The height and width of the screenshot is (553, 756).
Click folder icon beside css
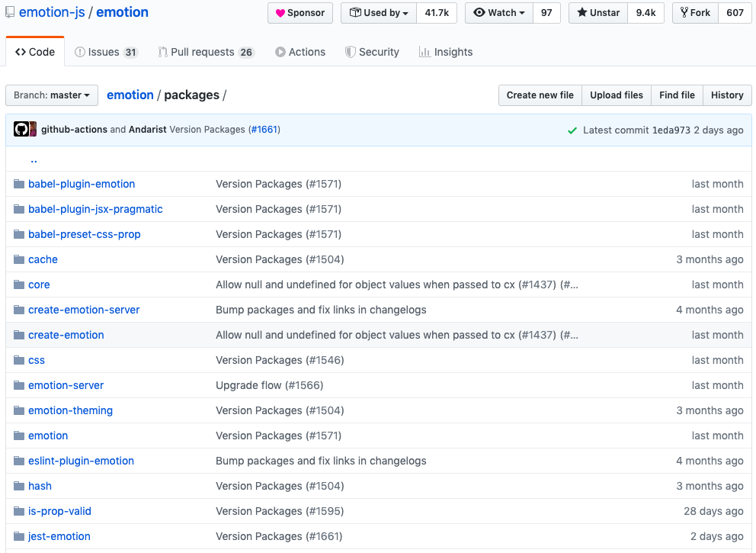[19, 360]
